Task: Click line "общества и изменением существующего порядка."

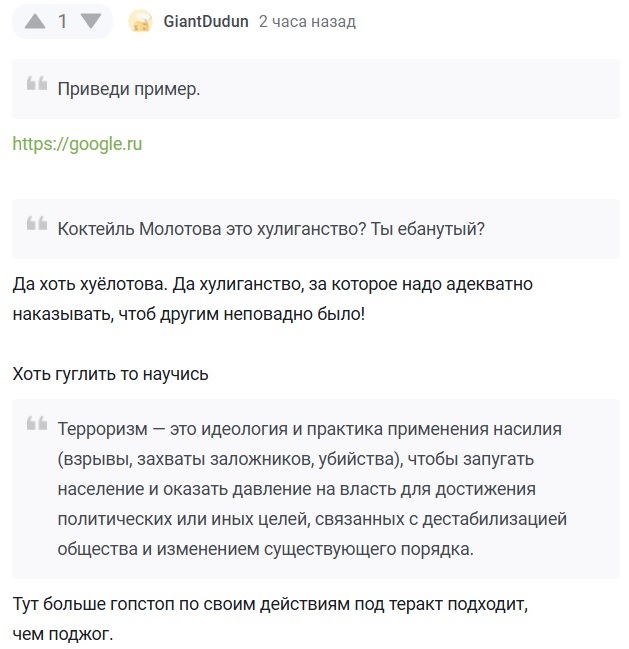Action: point(265,549)
